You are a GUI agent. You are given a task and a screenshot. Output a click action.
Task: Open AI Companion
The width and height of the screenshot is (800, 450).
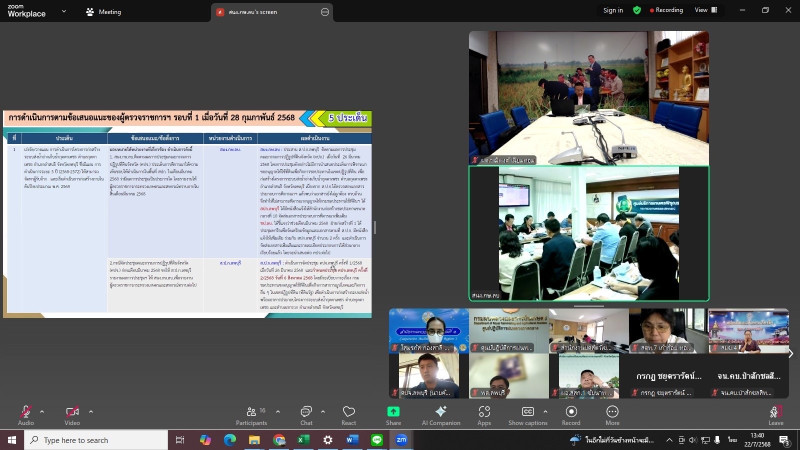[441, 412]
